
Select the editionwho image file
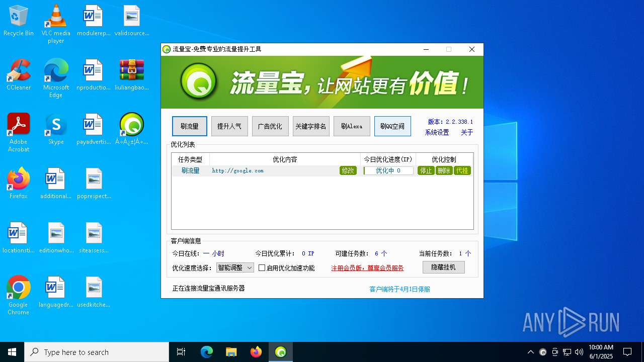click(x=56, y=238)
